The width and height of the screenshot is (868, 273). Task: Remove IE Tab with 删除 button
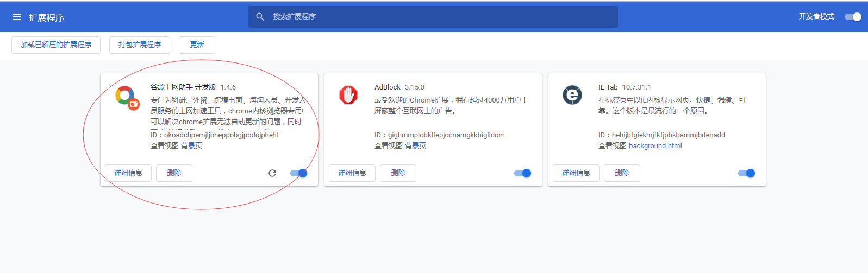[x=622, y=173]
